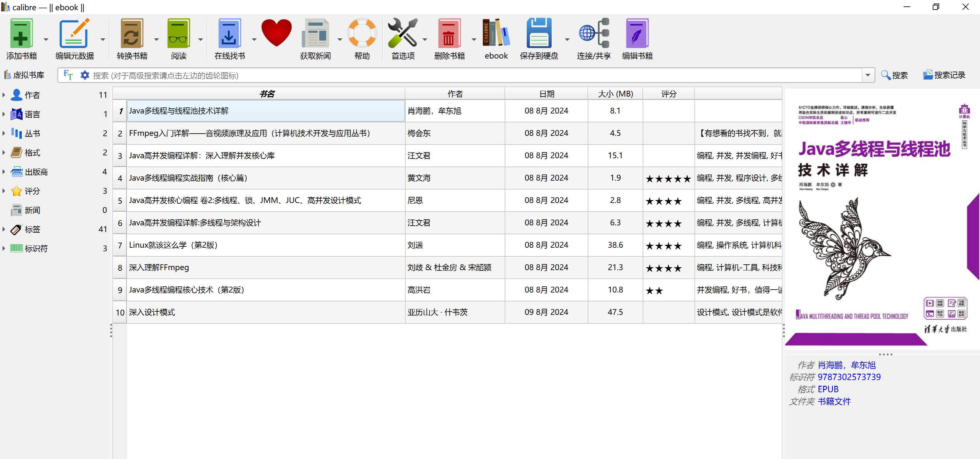Click the Add Books (添加书籍) icon
The height and width of the screenshot is (459, 980).
pos(21,34)
